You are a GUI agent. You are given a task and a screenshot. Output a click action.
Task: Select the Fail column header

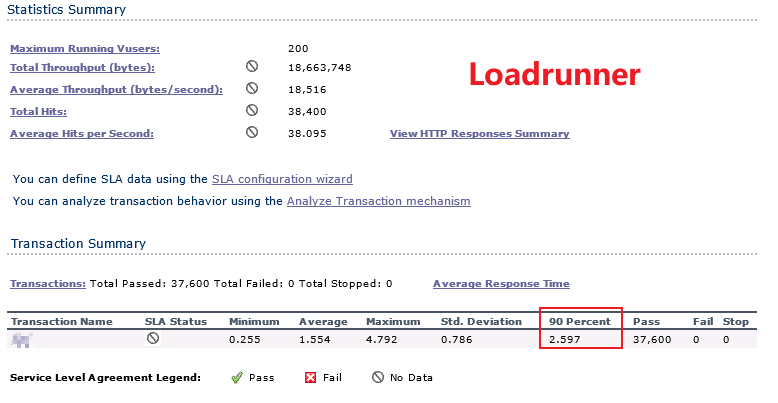click(x=703, y=322)
